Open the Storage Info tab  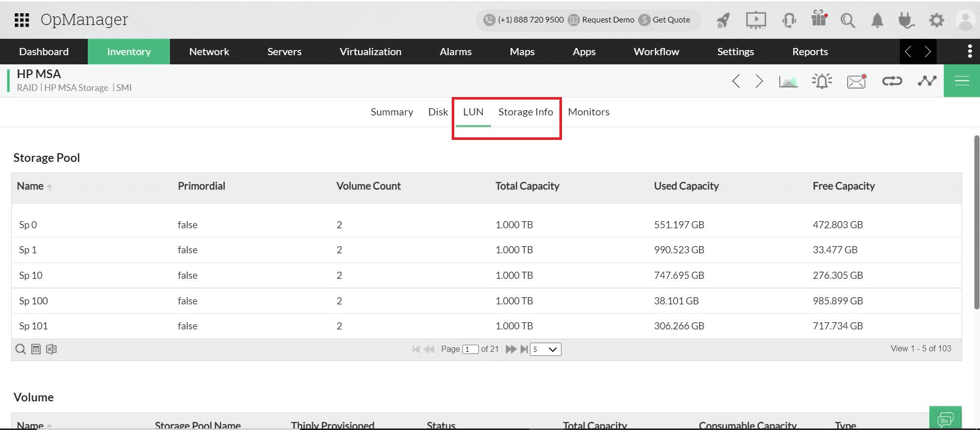(526, 112)
